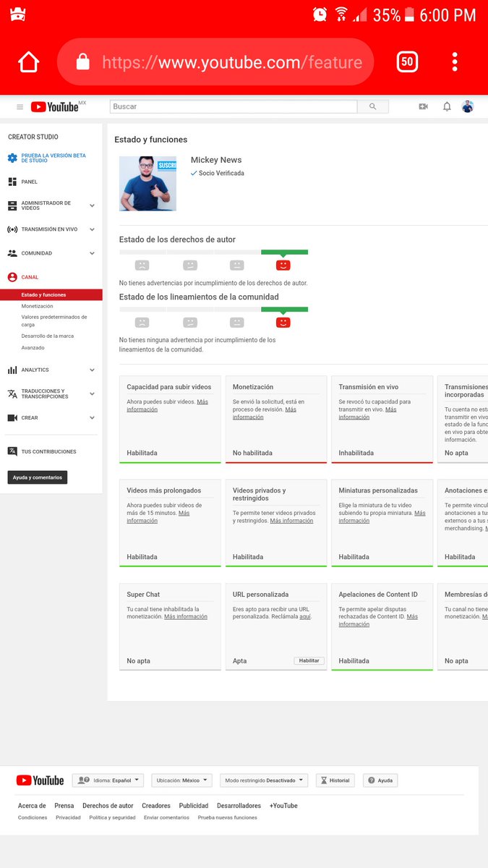Open Valores predeterminados de carga
The image size is (488, 868).
click(54, 320)
